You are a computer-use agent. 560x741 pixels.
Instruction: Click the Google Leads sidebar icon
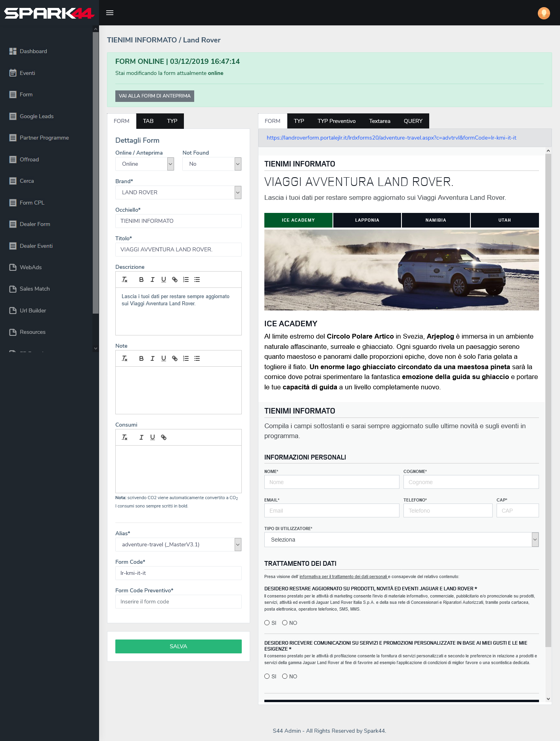pyautogui.click(x=13, y=116)
